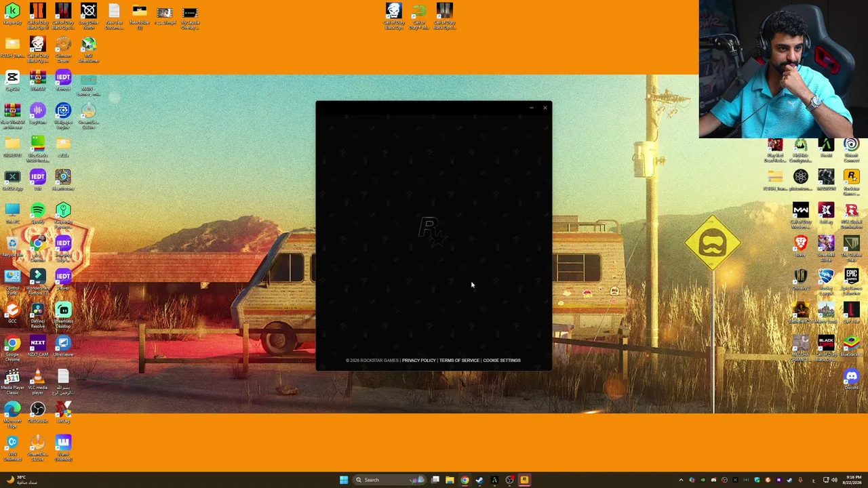Open BlueStacks desktop shortcut
The width and height of the screenshot is (868, 488).
pyautogui.click(x=851, y=346)
